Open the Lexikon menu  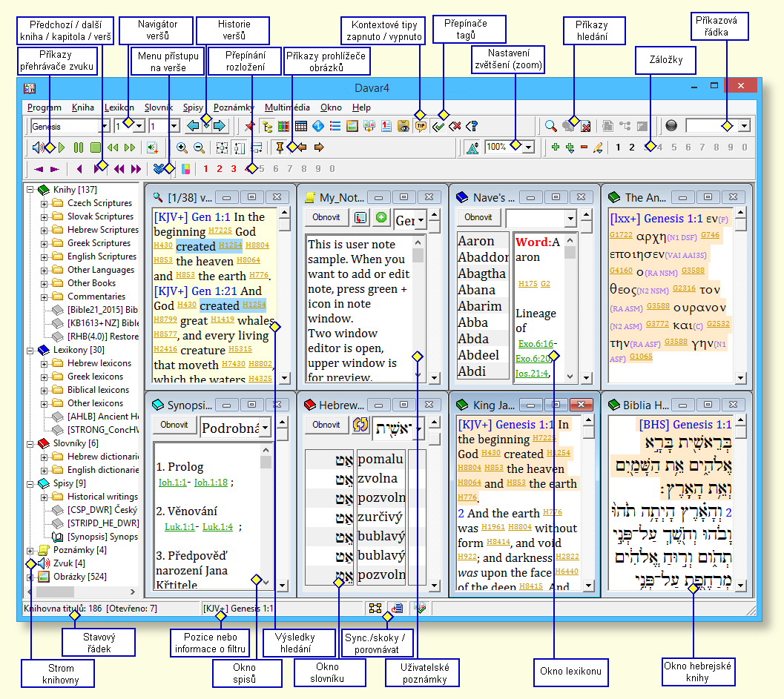(x=119, y=107)
